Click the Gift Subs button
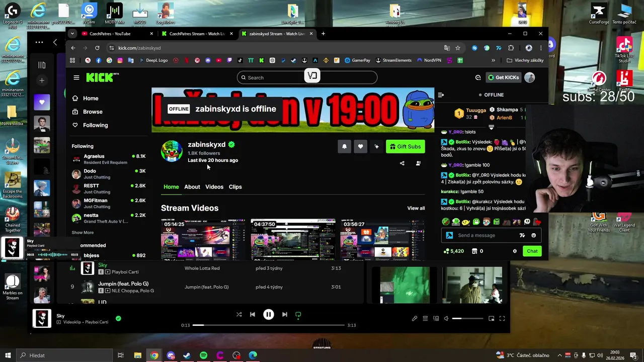 406,146
